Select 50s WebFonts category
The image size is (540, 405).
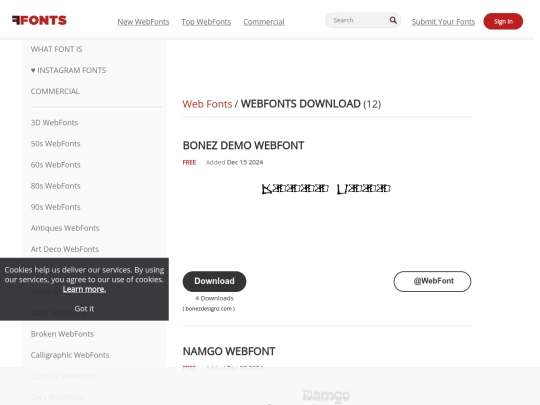55,144
